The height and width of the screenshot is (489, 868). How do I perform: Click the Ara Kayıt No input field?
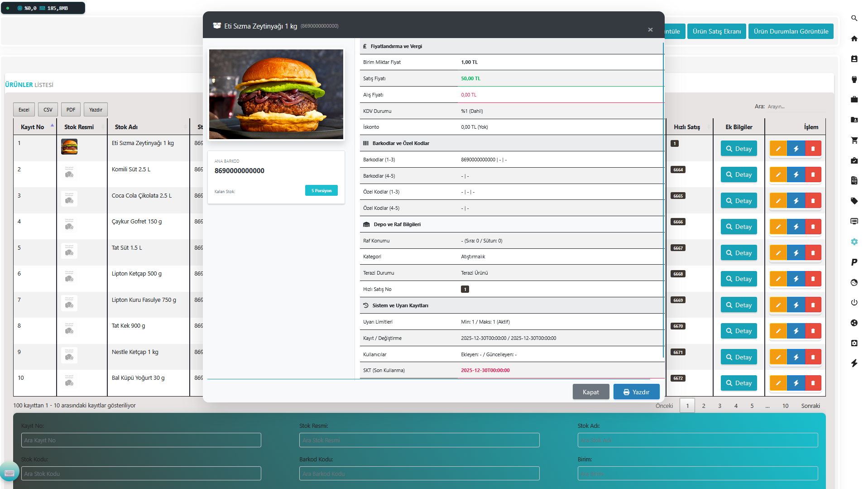click(x=141, y=440)
